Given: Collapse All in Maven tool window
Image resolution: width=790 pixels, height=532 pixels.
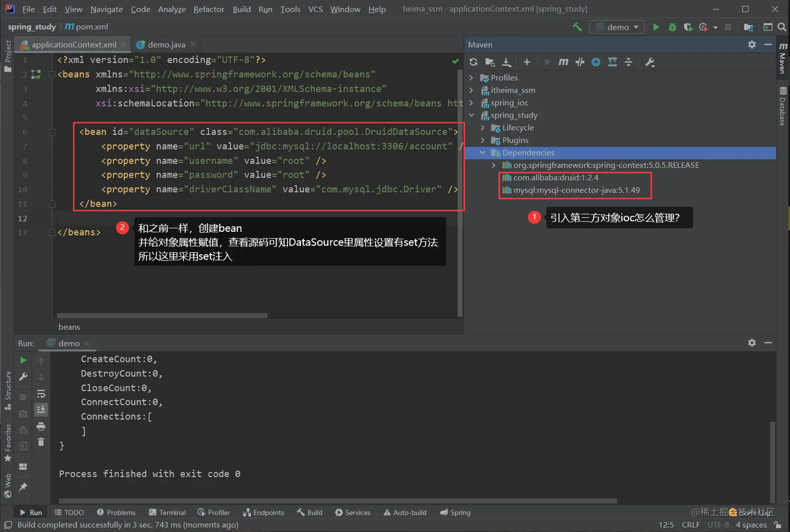Looking at the screenshot, I should click(x=629, y=62).
